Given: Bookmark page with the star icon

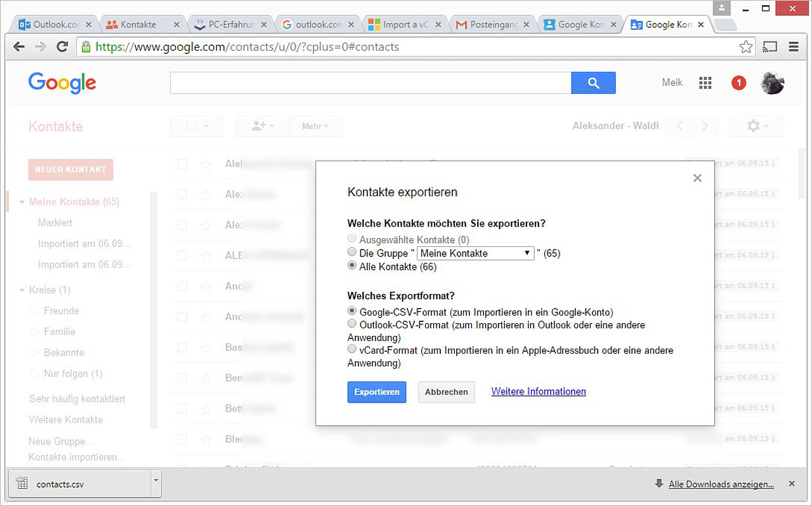Looking at the screenshot, I should tap(746, 46).
